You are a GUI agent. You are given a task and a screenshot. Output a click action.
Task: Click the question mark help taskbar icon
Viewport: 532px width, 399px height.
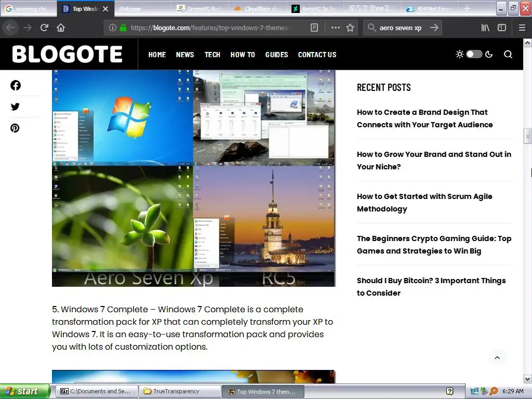[x=449, y=391]
